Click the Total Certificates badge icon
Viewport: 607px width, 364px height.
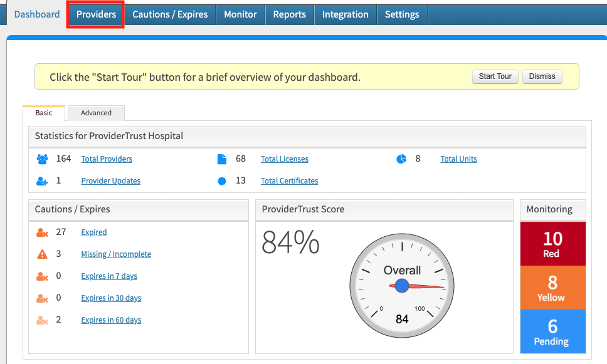(x=222, y=181)
